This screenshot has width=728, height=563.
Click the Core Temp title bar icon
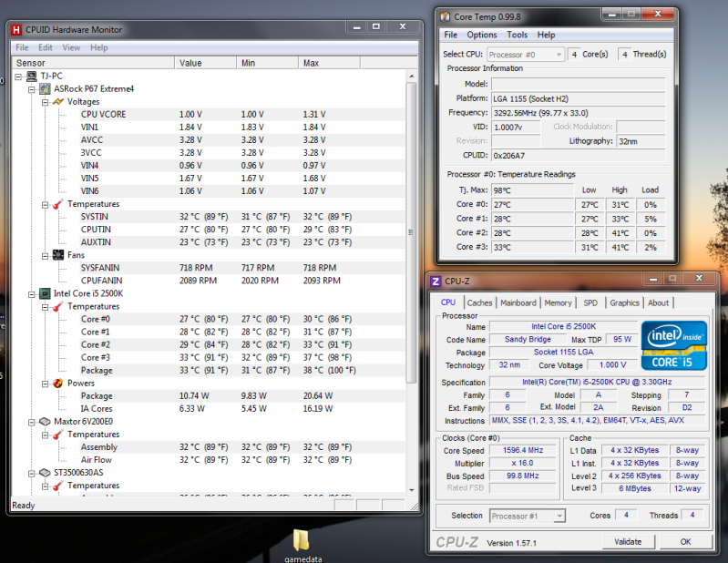tap(446, 17)
